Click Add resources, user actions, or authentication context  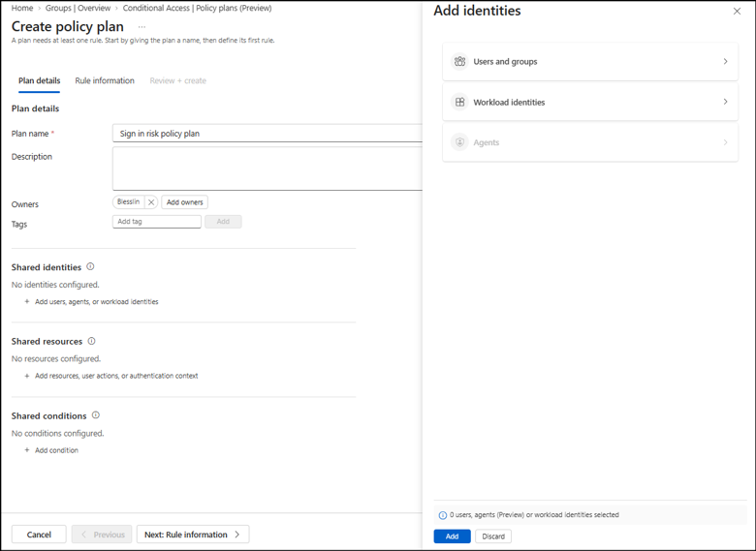point(116,376)
